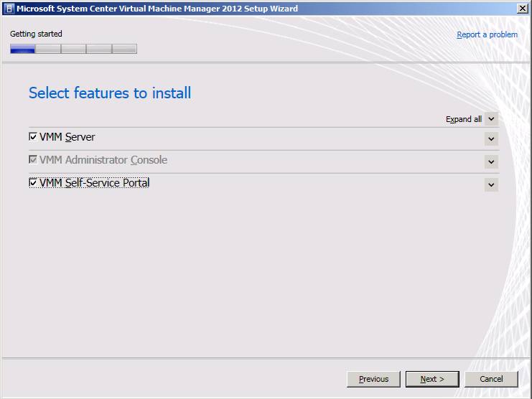Go back with the Previous button
The image size is (532, 399).
pyautogui.click(x=373, y=379)
